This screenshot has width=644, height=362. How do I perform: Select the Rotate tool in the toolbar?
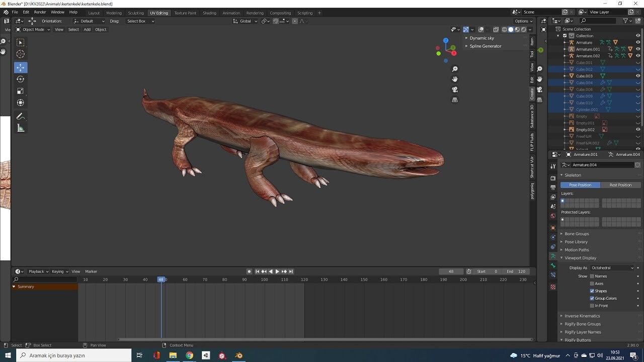20,79
